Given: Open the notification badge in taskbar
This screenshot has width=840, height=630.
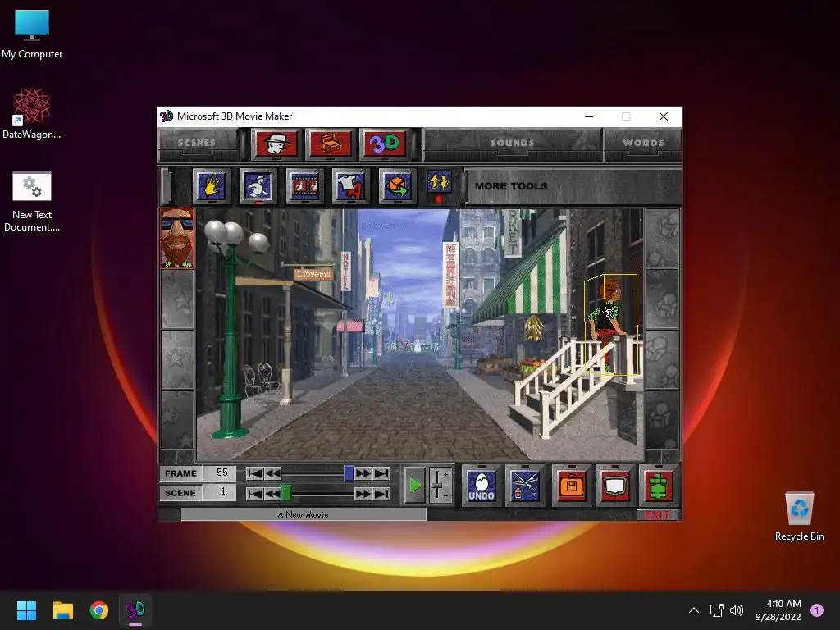Looking at the screenshot, I should [x=817, y=610].
